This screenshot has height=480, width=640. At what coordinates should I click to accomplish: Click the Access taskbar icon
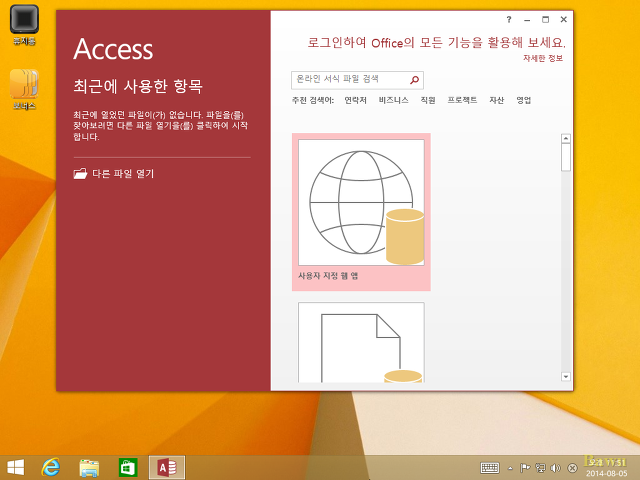tap(167, 467)
